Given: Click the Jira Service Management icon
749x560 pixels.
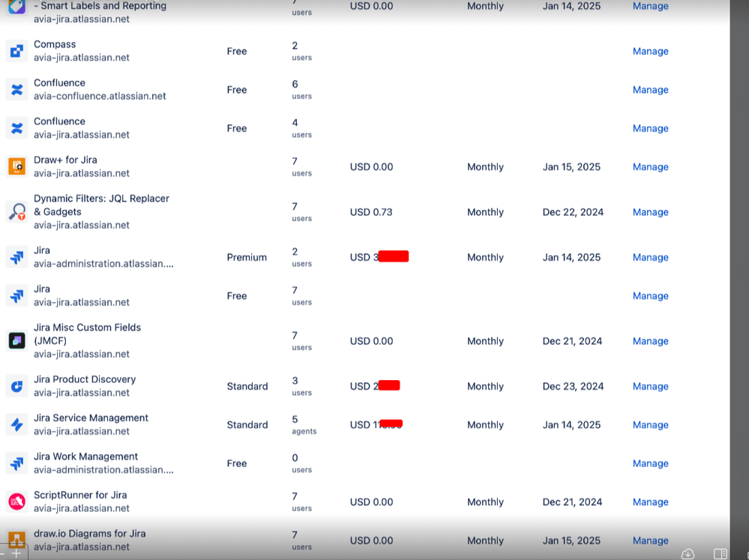Looking at the screenshot, I should click(x=16, y=425).
